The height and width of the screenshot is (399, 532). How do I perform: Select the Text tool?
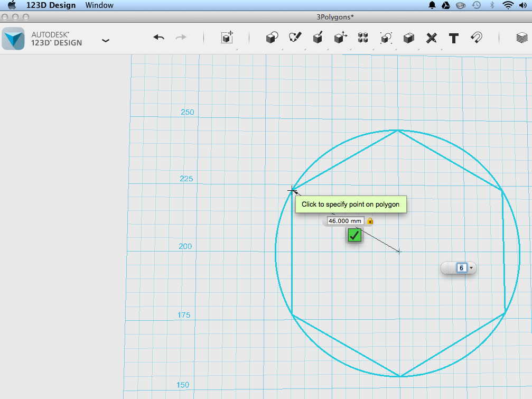click(454, 38)
